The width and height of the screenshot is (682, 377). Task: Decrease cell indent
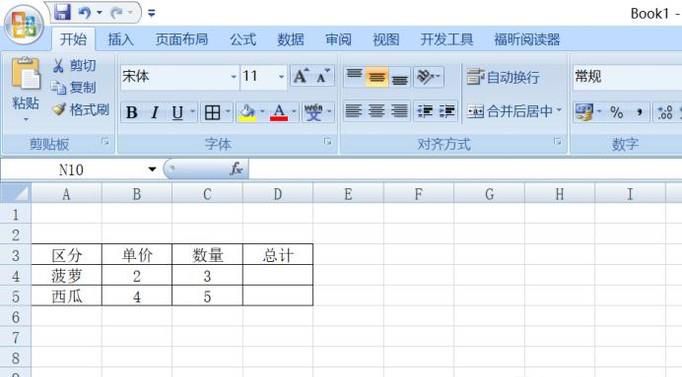425,111
